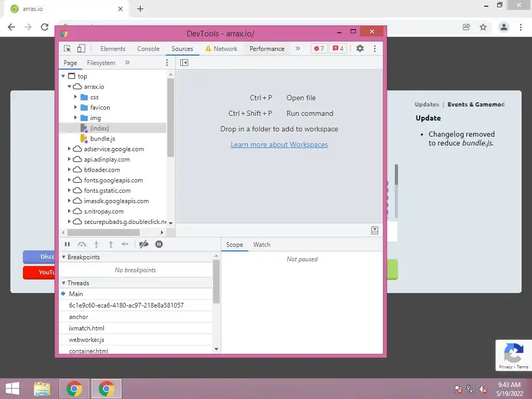Pause script execution button
The image size is (532, 399).
67,244
